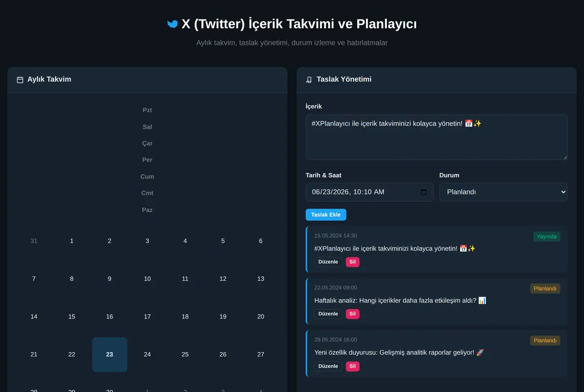Select day 8 in the calendar
Image resolution: width=584 pixels, height=392 pixels.
tap(72, 279)
